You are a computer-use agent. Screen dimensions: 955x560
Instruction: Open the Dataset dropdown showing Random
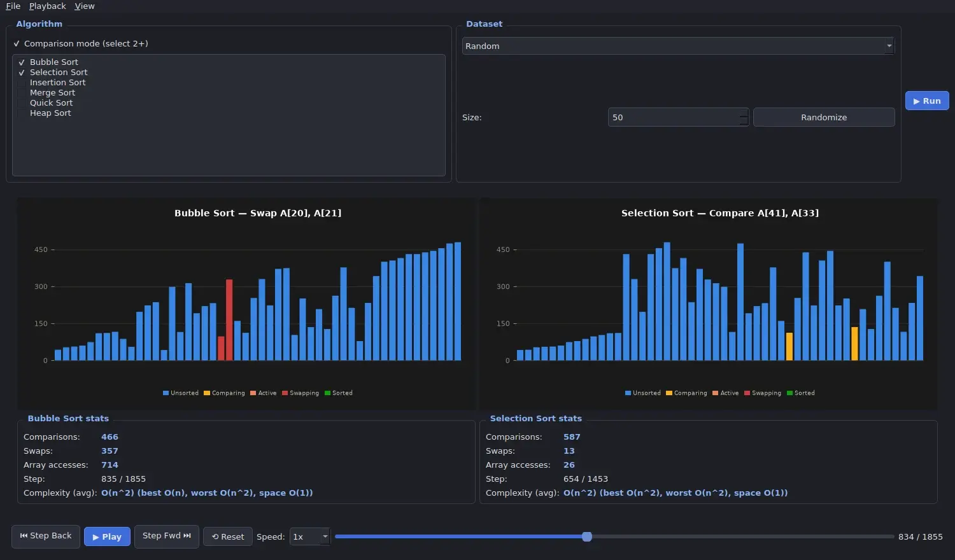[x=678, y=46]
